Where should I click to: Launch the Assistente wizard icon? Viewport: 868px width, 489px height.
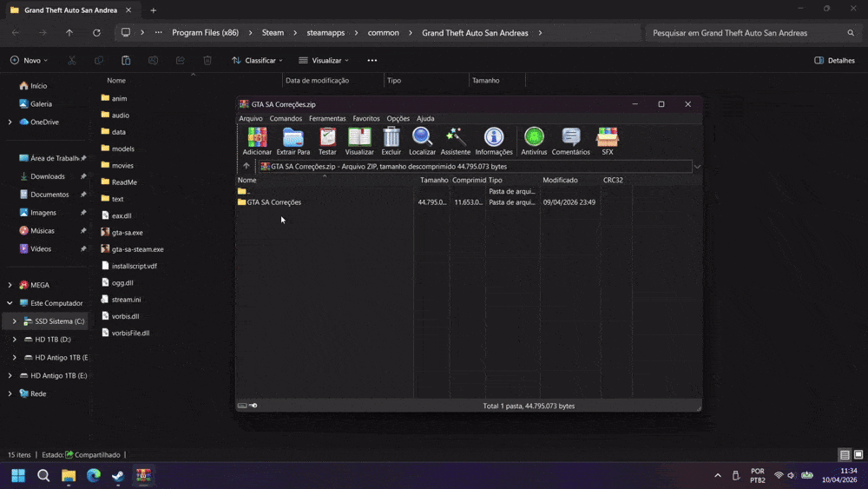tap(455, 142)
